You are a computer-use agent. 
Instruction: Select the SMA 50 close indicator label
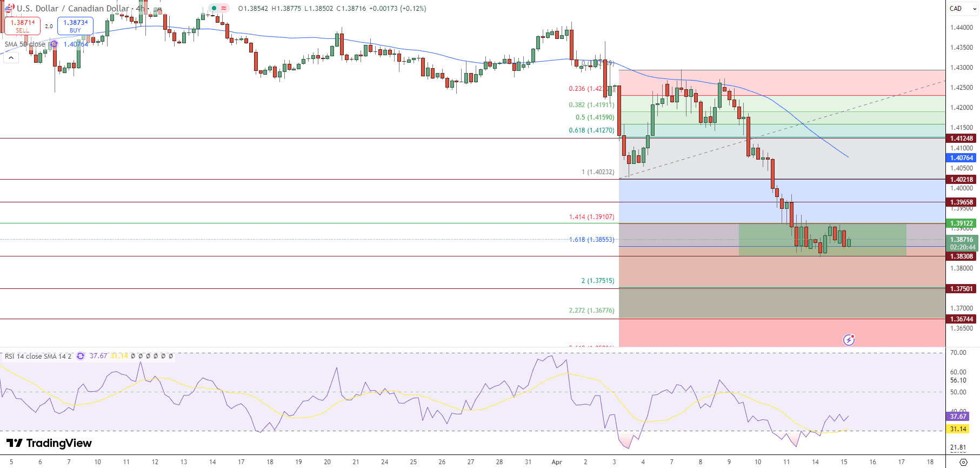pyautogui.click(x=25, y=44)
